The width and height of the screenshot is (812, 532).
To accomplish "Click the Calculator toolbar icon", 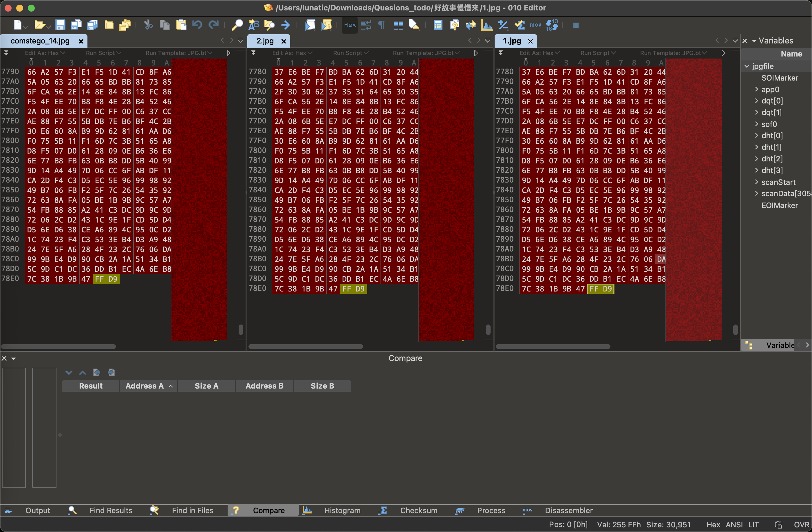I will pyautogui.click(x=438, y=25).
